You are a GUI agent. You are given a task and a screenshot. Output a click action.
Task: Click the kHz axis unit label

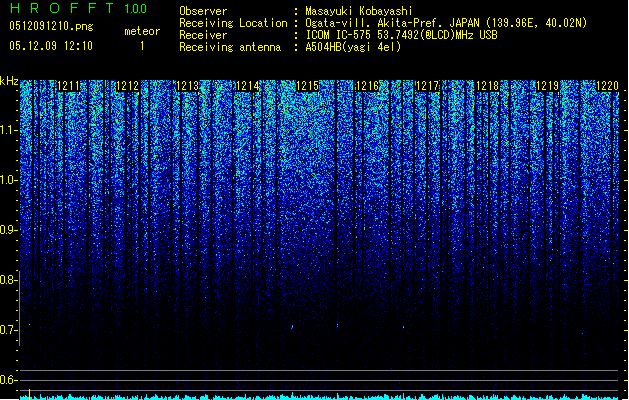(9, 81)
